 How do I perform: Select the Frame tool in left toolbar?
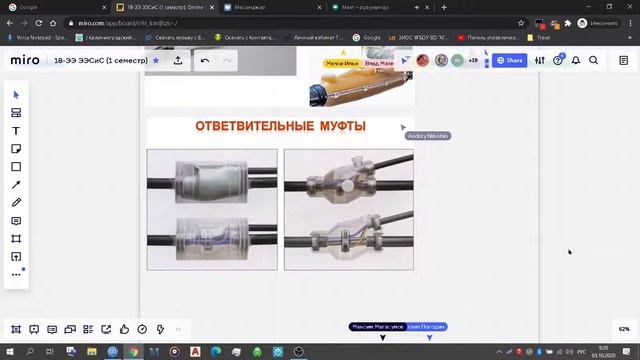pyautogui.click(x=16, y=239)
